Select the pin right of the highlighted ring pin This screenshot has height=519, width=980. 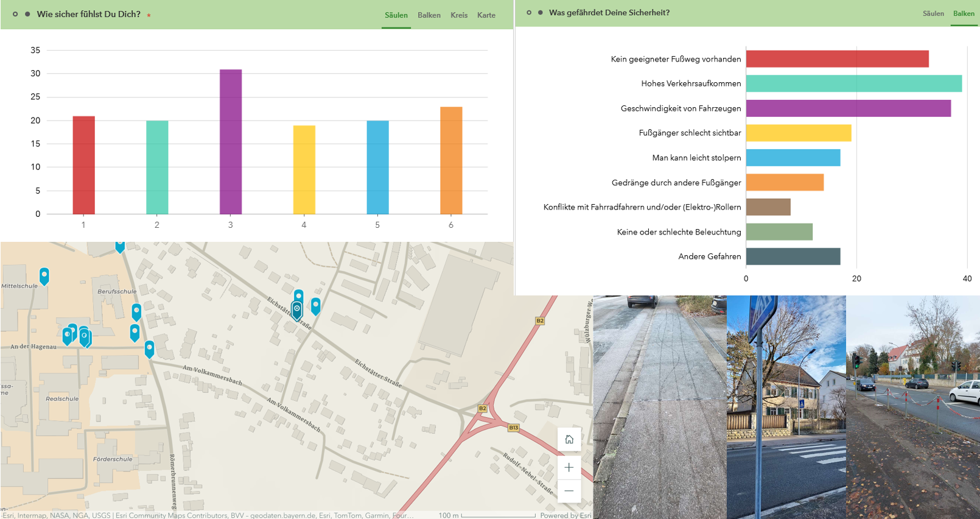pos(315,306)
